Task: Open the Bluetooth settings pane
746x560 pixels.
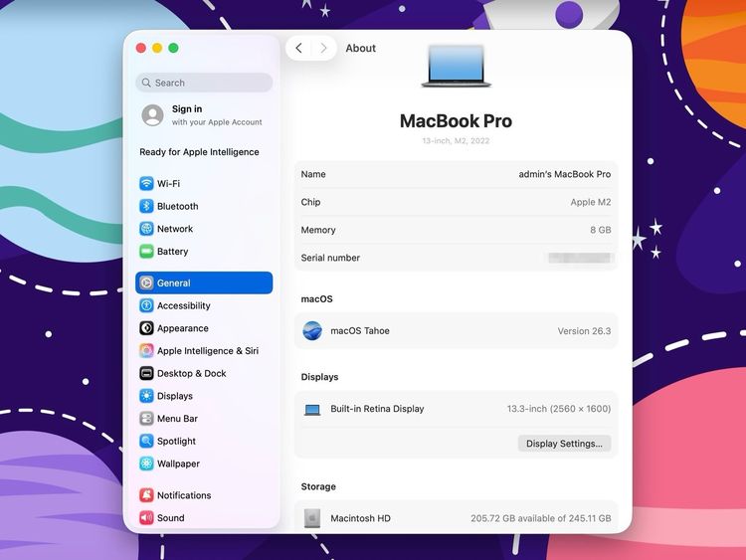Action: [204, 206]
